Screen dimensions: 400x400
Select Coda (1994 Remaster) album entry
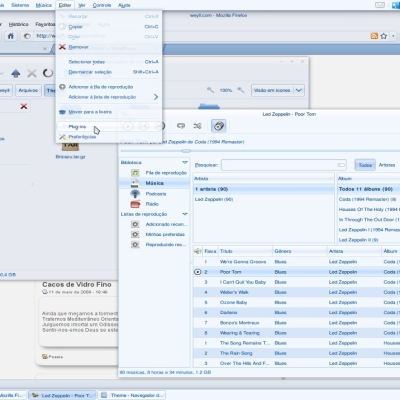tap(368, 199)
